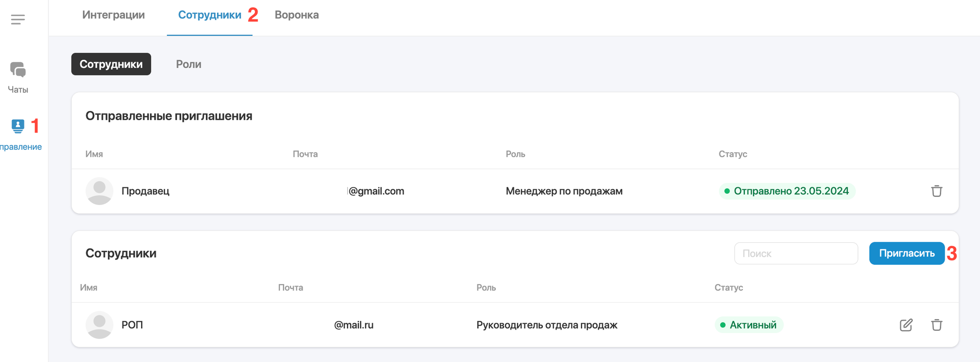Switch to the Интеграции tab
The image size is (980, 362).
point(113,15)
